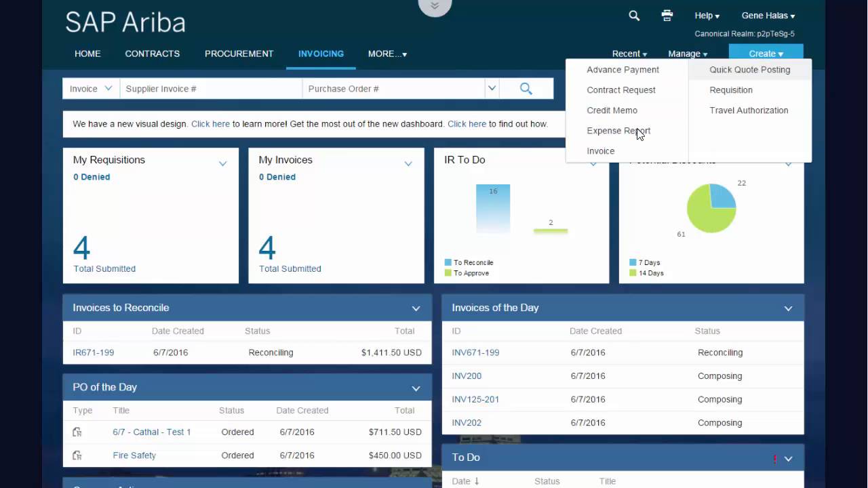
Task: Open the Manage dropdown menu
Action: (x=688, y=54)
